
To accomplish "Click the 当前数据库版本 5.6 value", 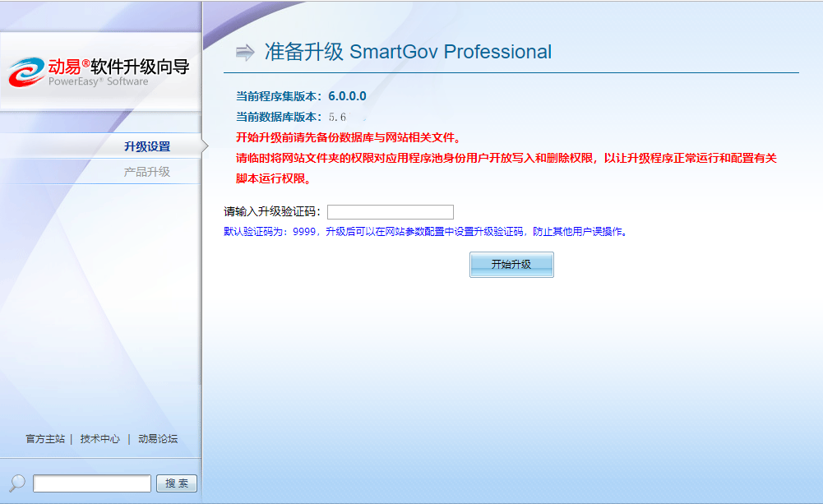I will click(337, 117).
